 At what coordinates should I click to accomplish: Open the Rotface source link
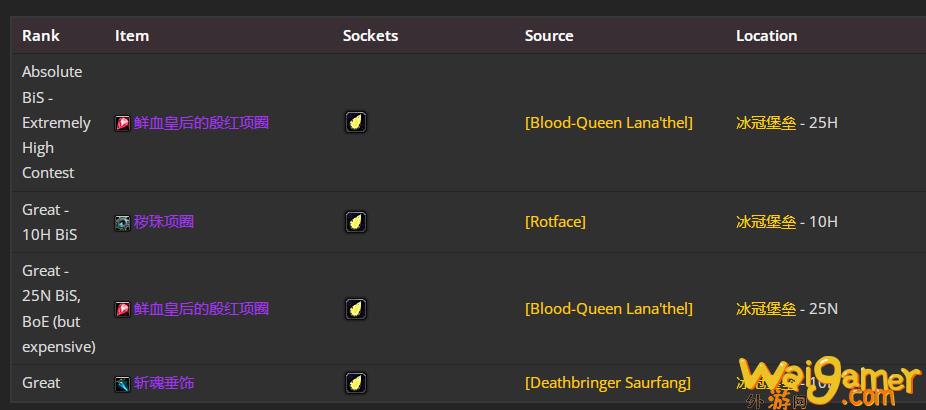click(x=555, y=222)
